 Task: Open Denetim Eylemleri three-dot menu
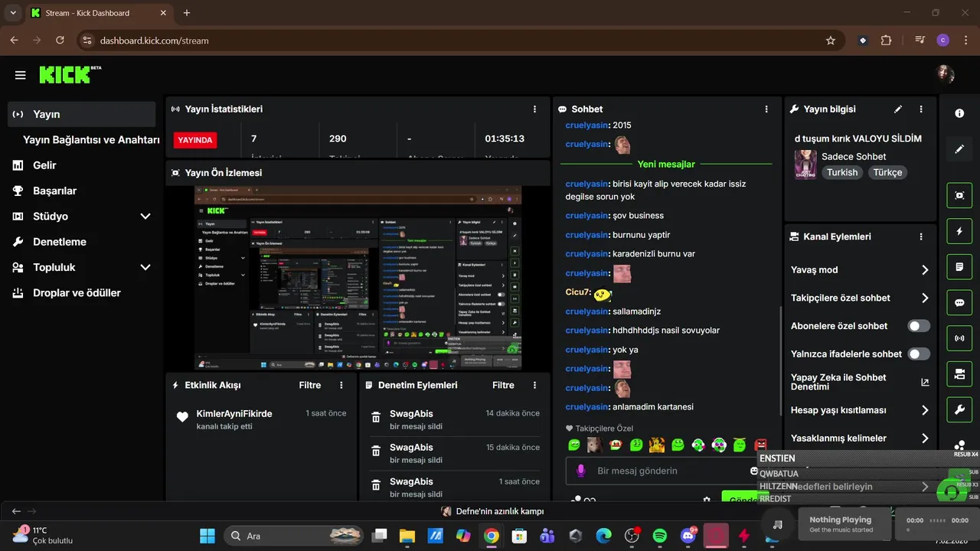(x=534, y=385)
